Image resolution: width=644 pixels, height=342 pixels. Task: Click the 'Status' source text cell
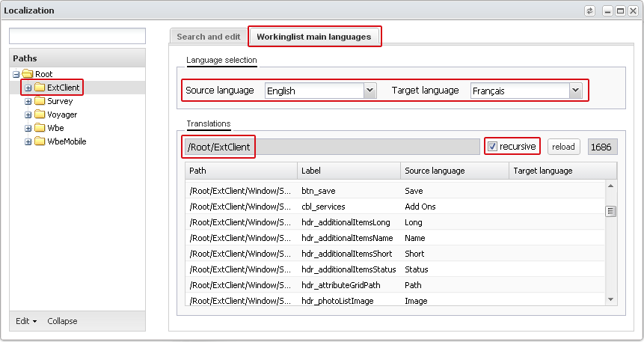click(417, 269)
